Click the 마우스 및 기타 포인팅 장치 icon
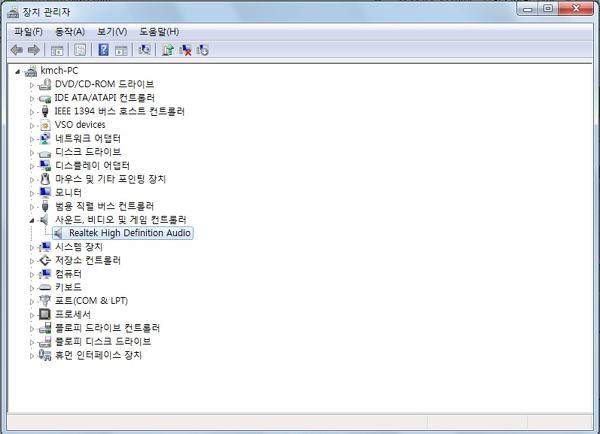The width and height of the screenshot is (600, 434). [x=45, y=179]
